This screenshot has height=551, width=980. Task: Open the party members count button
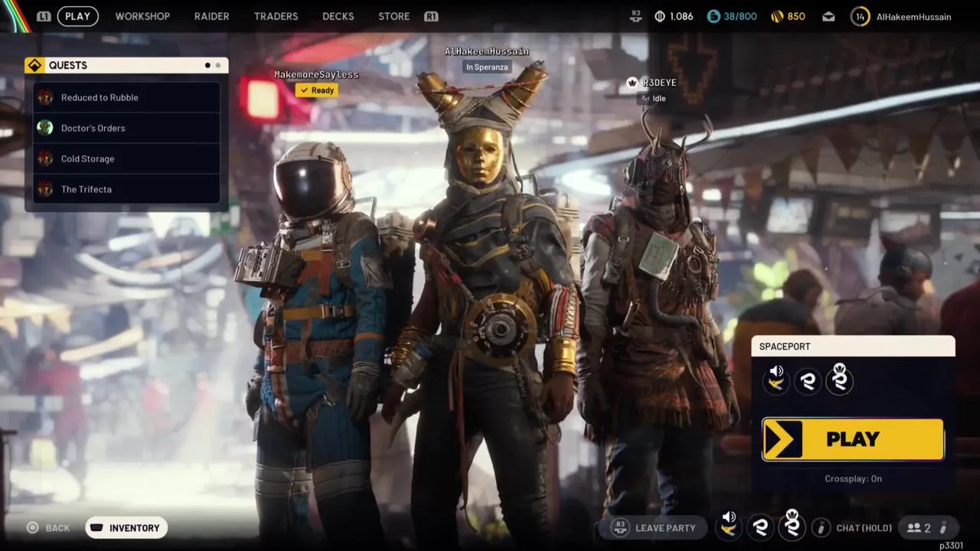(x=929, y=527)
